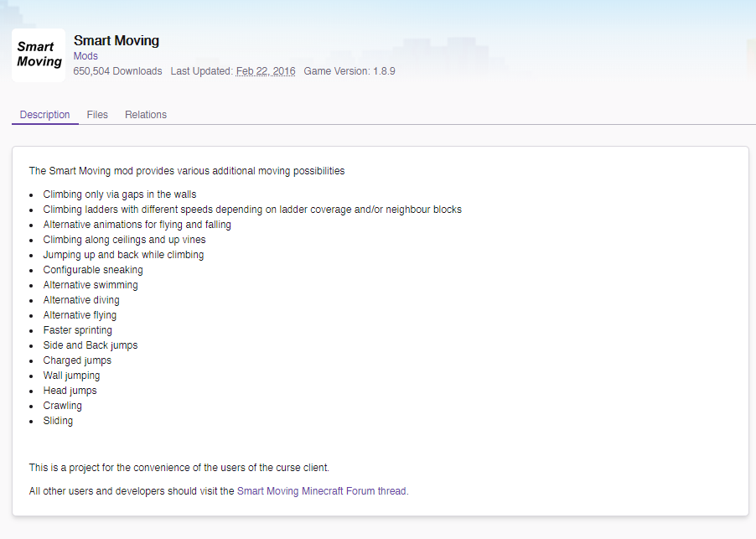Click the 'The Smart Moving mod provides' intro sentence
The height and width of the screenshot is (539, 756).
point(187,171)
